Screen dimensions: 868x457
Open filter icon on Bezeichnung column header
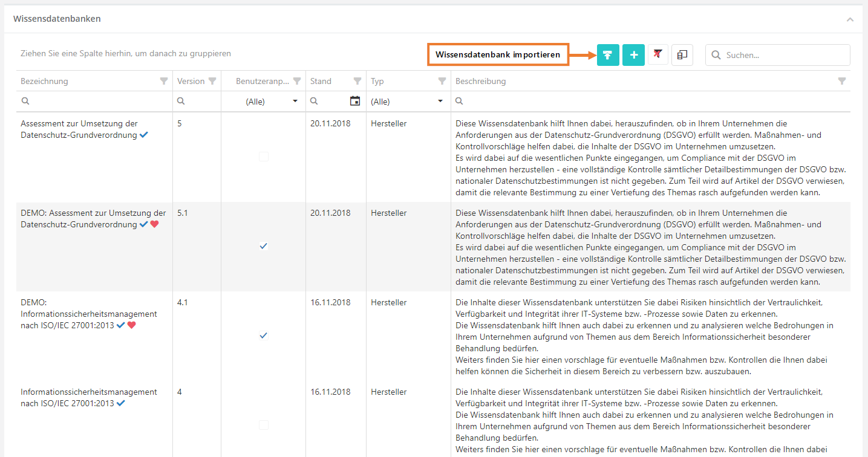(x=164, y=81)
